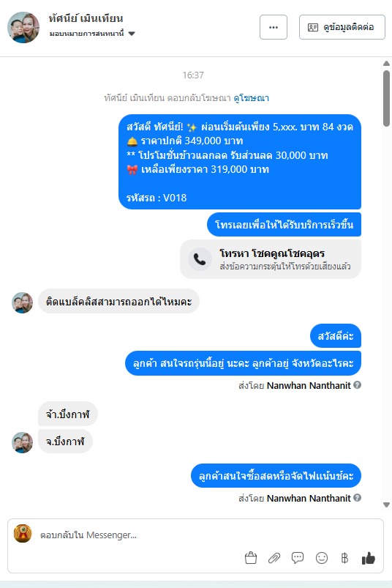
Task: Click the โทรเลยเพื่อให้ได้รับบริการเร็วขึ้น message
Action: pyautogui.click(x=284, y=224)
